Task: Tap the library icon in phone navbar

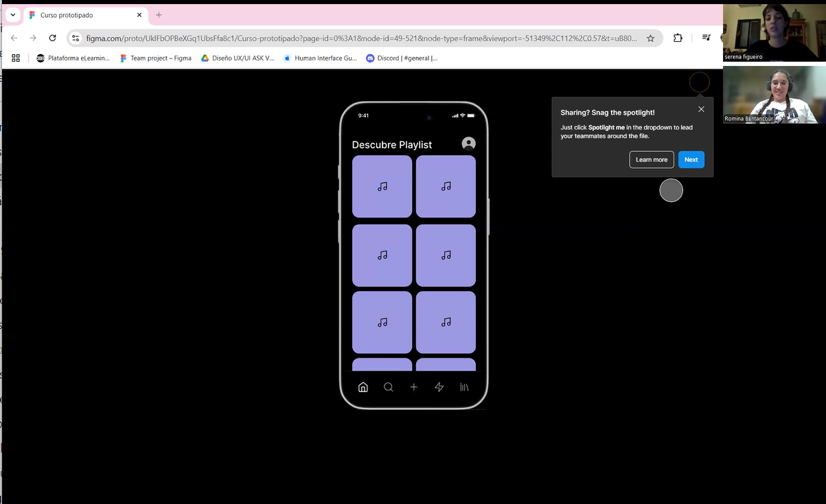Action: coord(464,387)
